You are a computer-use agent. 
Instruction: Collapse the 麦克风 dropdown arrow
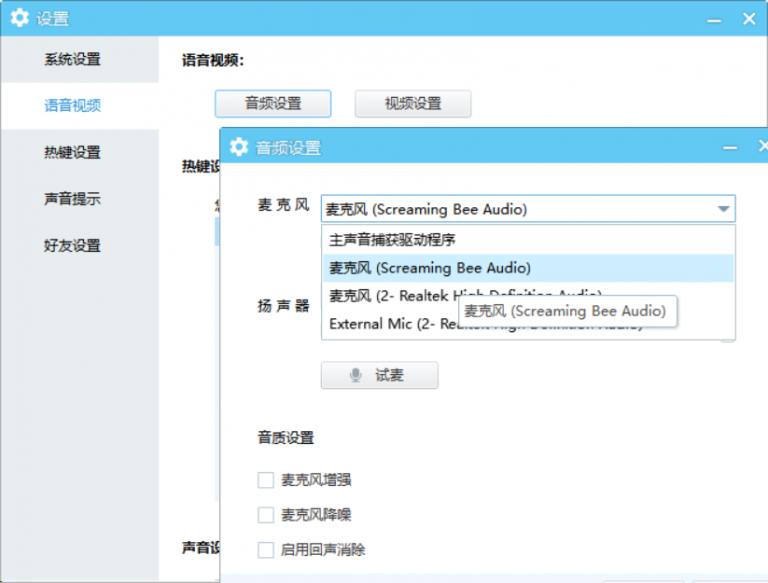722,209
